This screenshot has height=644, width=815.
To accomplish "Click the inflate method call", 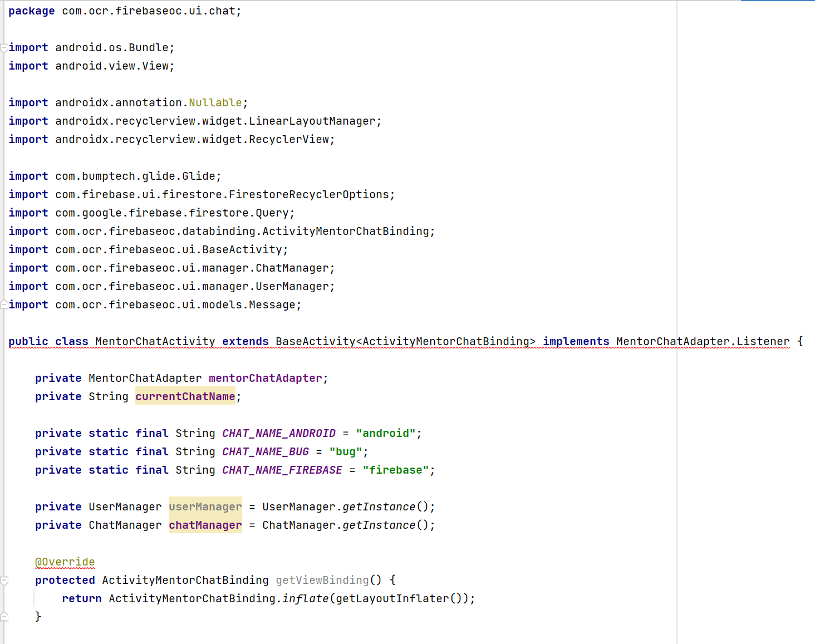I will [306, 599].
